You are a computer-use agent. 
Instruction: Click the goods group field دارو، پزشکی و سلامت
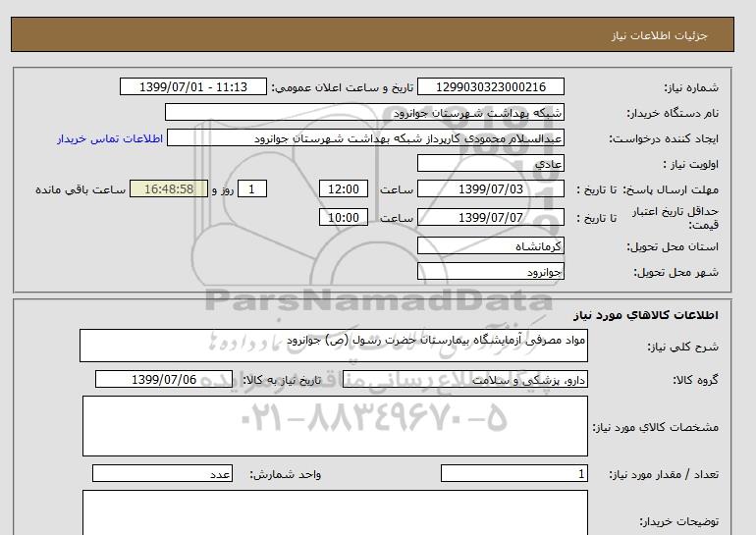pyautogui.click(x=464, y=380)
